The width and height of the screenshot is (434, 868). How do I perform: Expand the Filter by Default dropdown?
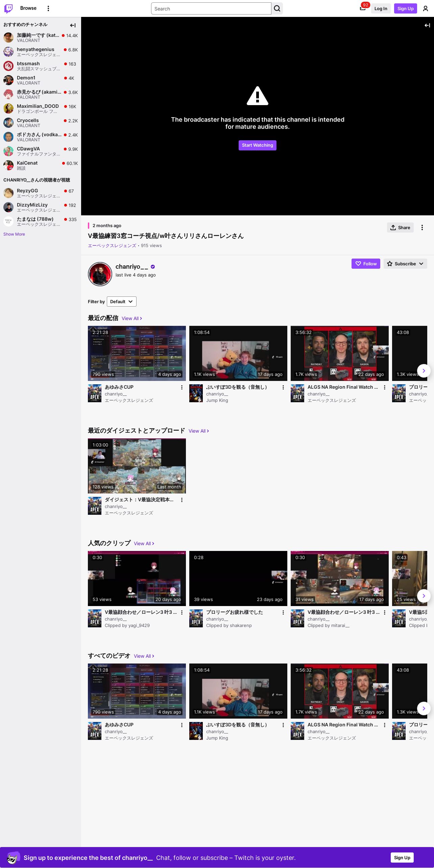122,302
